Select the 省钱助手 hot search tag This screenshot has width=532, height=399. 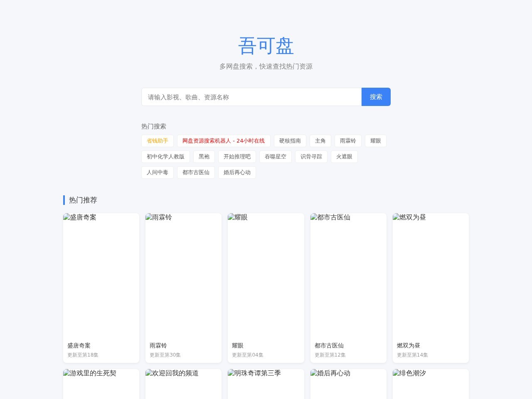click(x=158, y=141)
